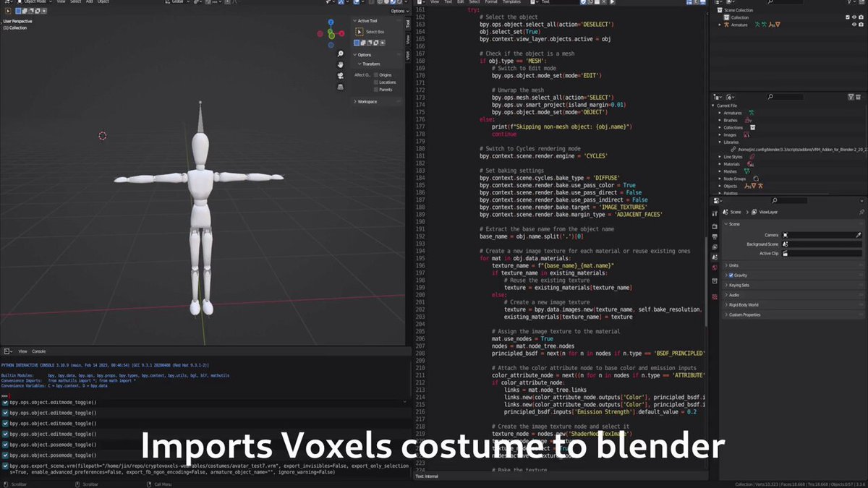Viewport: 868px width, 488px height.
Task: Click the Select Box tool icon in Active Tool
Action: pos(359,32)
